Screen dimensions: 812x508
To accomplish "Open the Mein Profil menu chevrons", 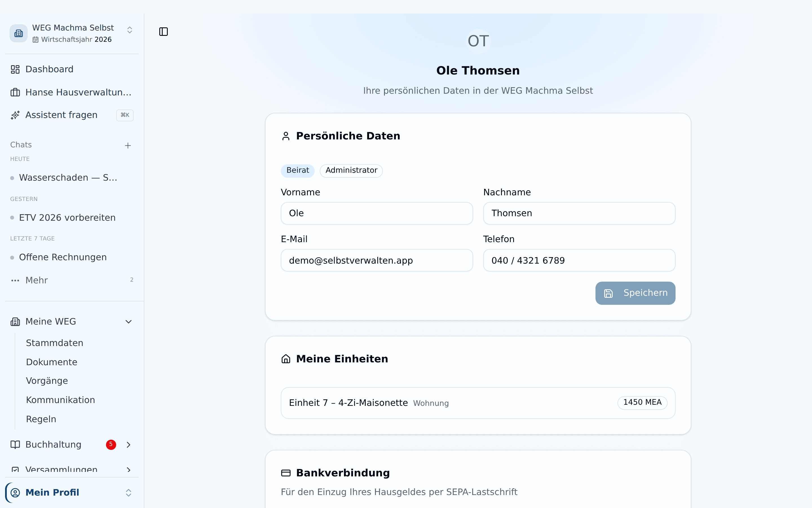I will tap(129, 492).
